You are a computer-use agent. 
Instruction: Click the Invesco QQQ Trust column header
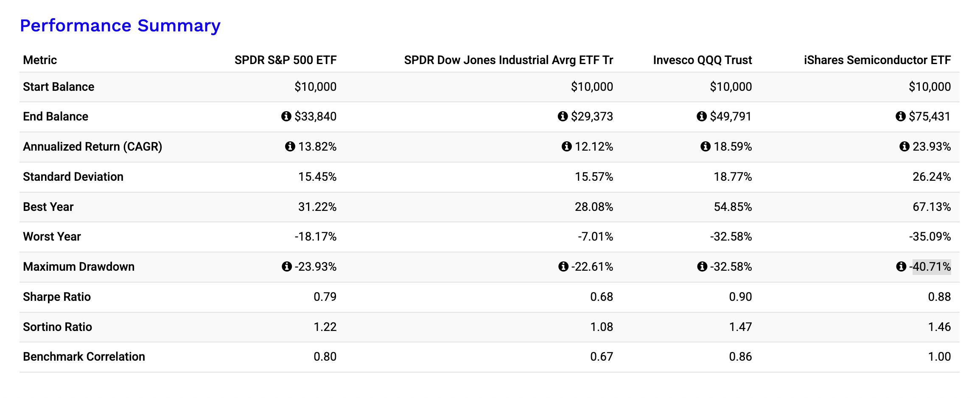pos(702,60)
